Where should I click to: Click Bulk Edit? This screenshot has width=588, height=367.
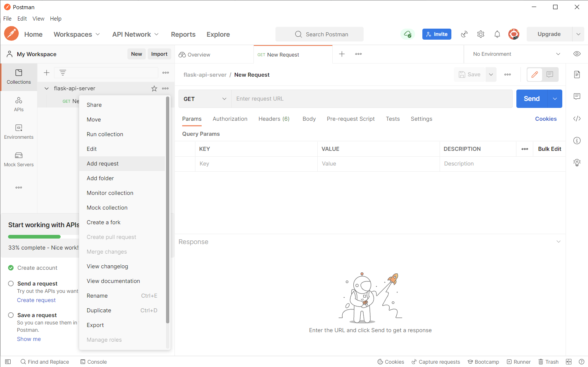(x=549, y=149)
